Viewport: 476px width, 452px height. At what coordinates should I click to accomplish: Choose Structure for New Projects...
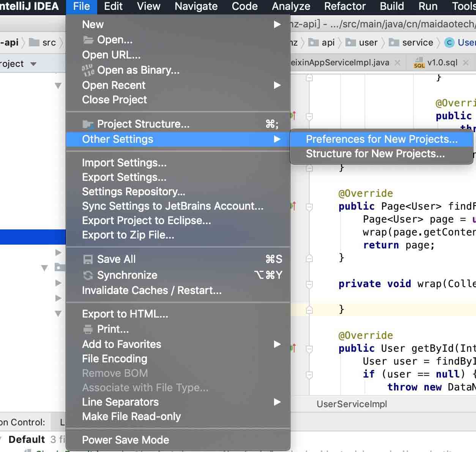point(381,154)
